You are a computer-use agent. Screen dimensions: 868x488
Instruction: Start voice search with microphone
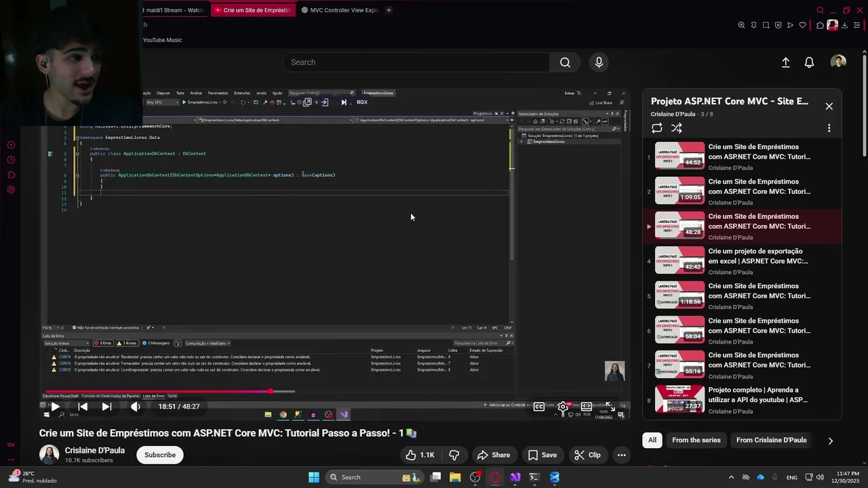tap(599, 62)
